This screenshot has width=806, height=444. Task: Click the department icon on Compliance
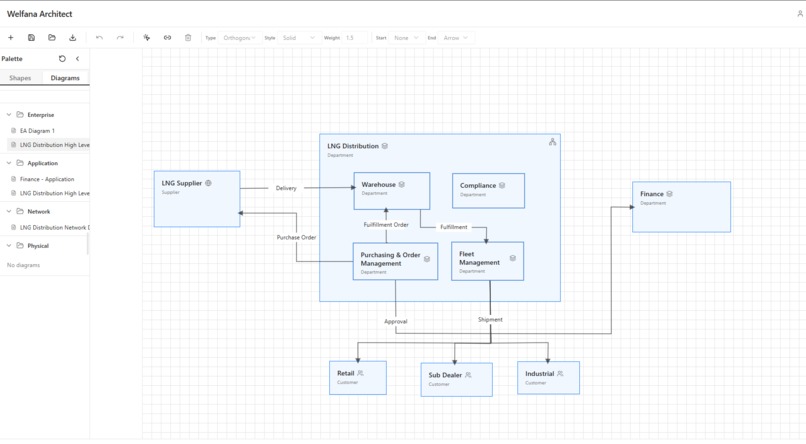(x=502, y=186)
